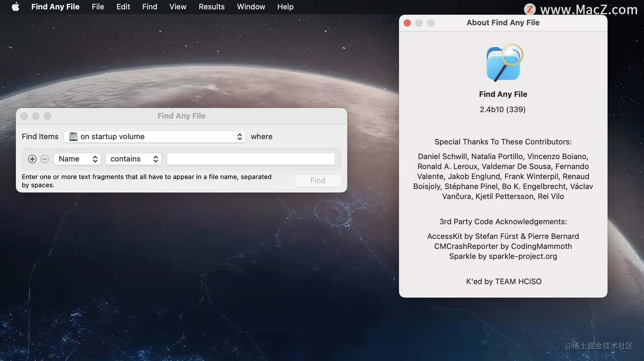Click 'Sparkle by sparkle-project.org' line
The height and width of the screenshot is (361, 644).
[x=503, y=256]
